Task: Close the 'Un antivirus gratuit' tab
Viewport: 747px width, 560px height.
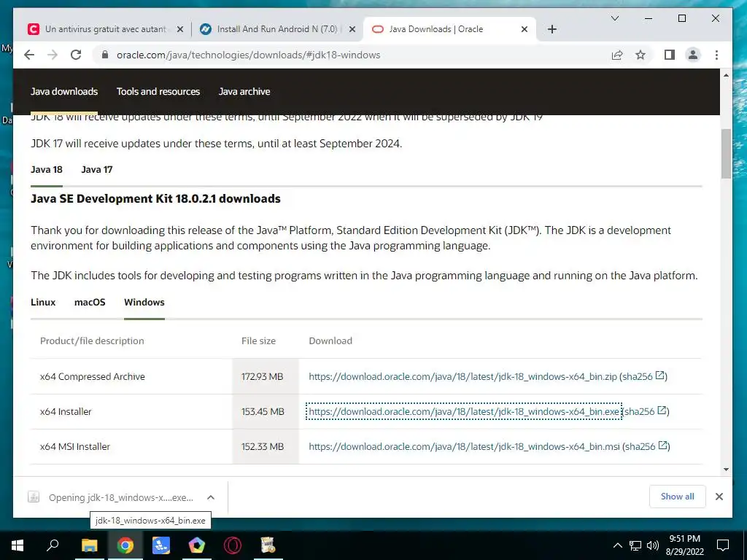Action: [180, 29]
